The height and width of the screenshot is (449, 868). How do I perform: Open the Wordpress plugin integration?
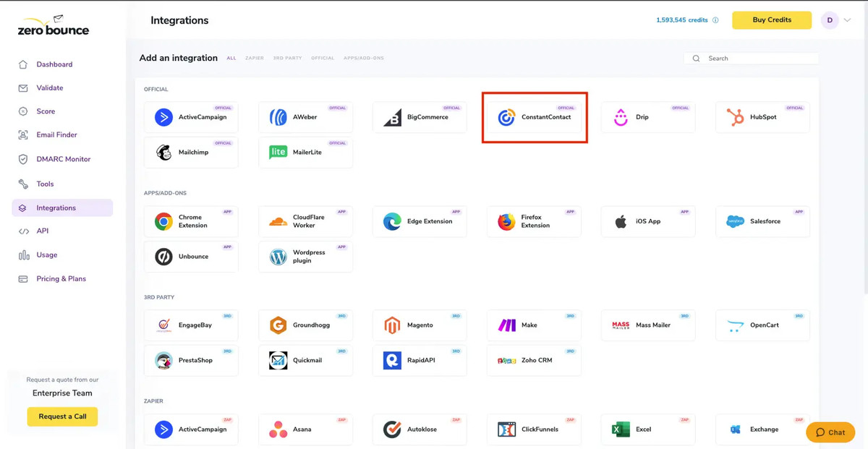pyautogui.click(x=305, y=256)
